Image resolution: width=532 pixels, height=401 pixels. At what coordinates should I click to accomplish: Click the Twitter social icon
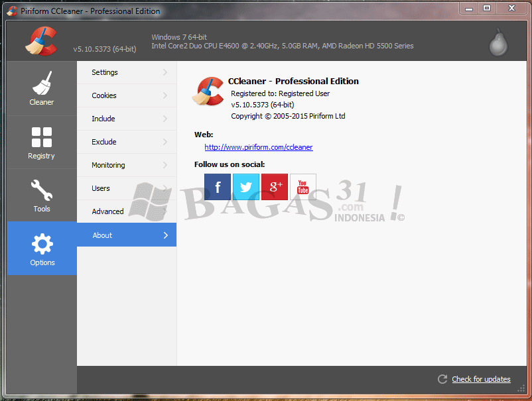[x=246, y=187]
